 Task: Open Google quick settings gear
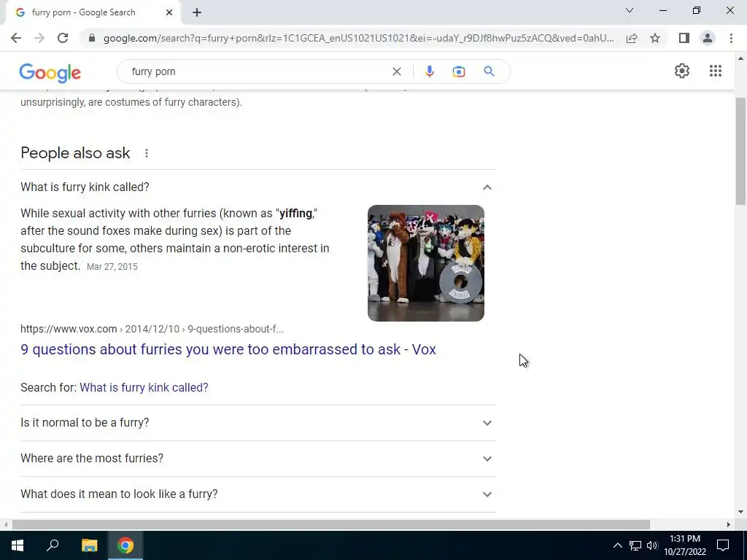point(682,71)
